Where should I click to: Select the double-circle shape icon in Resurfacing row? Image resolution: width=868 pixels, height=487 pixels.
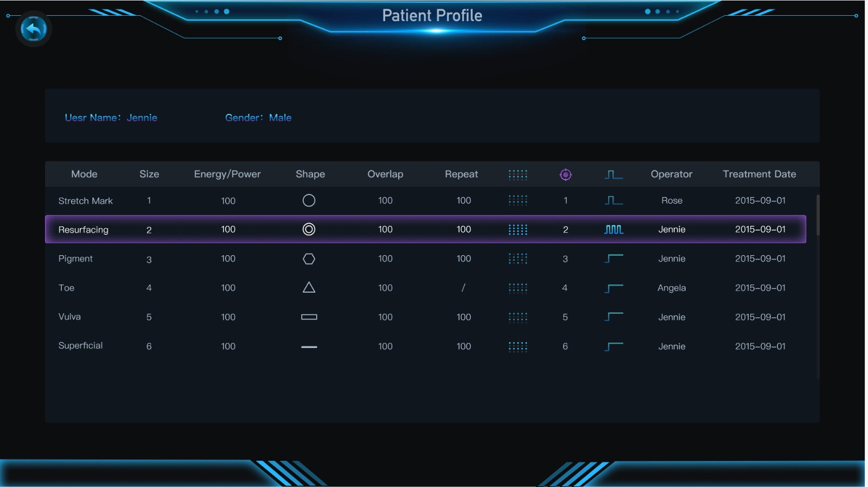pos(309,229)
